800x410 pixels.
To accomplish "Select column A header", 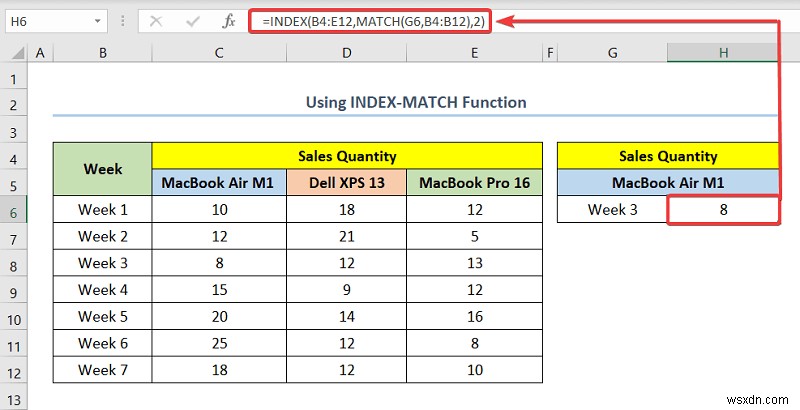I will click(x=40, y=53).
